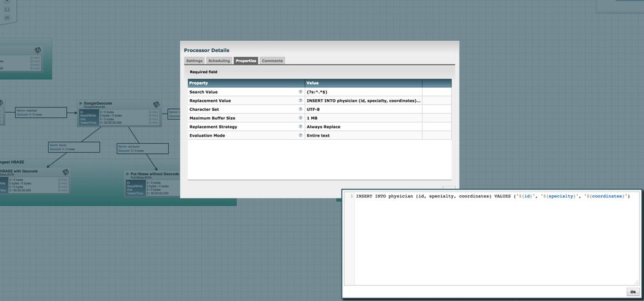This screenshot has width=644, height=301.
Task: Edit the Replacement Value INSERT INTO cell
Action: coord(364,101)
